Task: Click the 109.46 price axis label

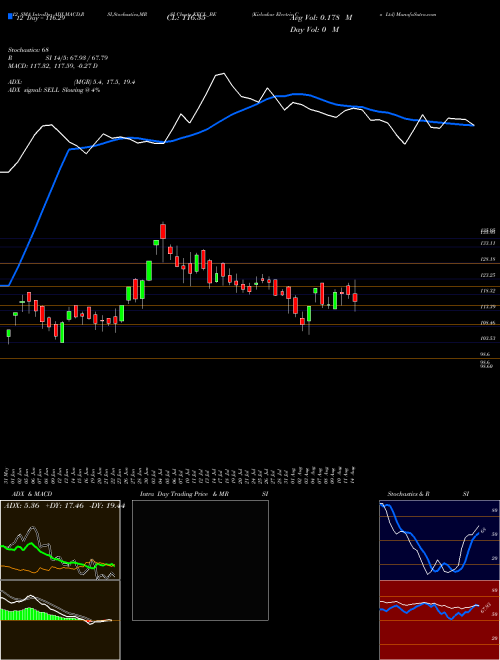Action: (488, 323)
